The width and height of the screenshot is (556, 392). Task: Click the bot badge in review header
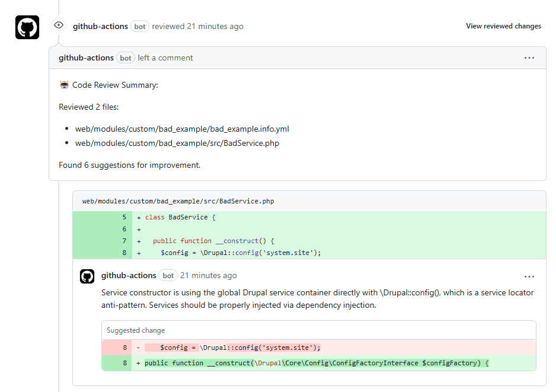[140, 27]
